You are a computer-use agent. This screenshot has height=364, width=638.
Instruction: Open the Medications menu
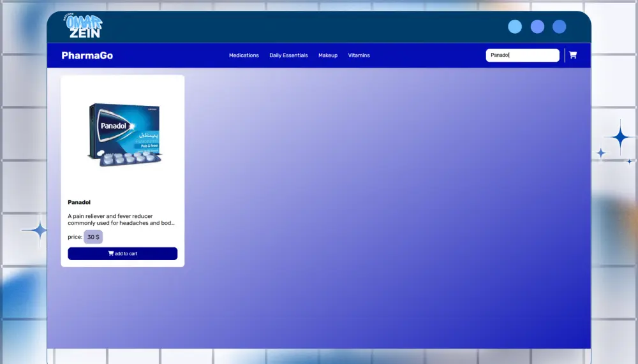tap(244, 55)
